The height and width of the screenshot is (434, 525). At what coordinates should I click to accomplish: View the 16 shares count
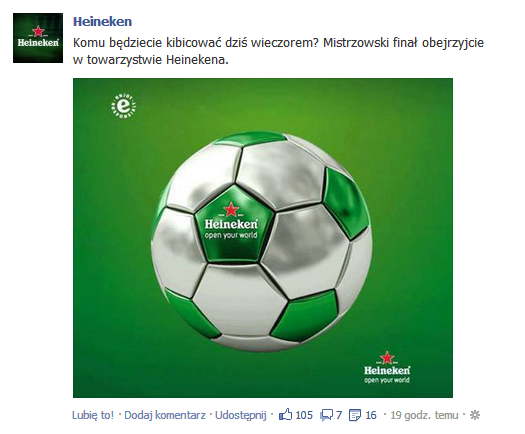click(x=371, y=415)
